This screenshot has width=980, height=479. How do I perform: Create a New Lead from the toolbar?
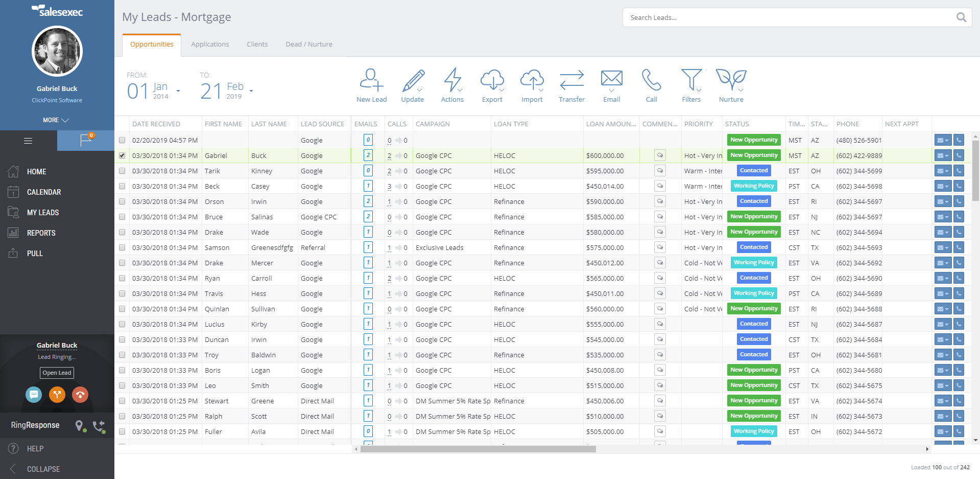coord(371,85)
